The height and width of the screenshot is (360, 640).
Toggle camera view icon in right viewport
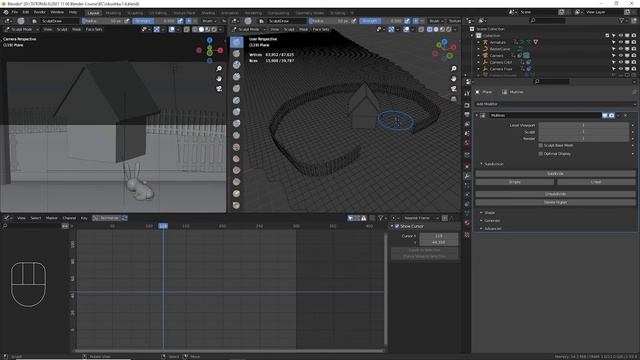[453, 89]
